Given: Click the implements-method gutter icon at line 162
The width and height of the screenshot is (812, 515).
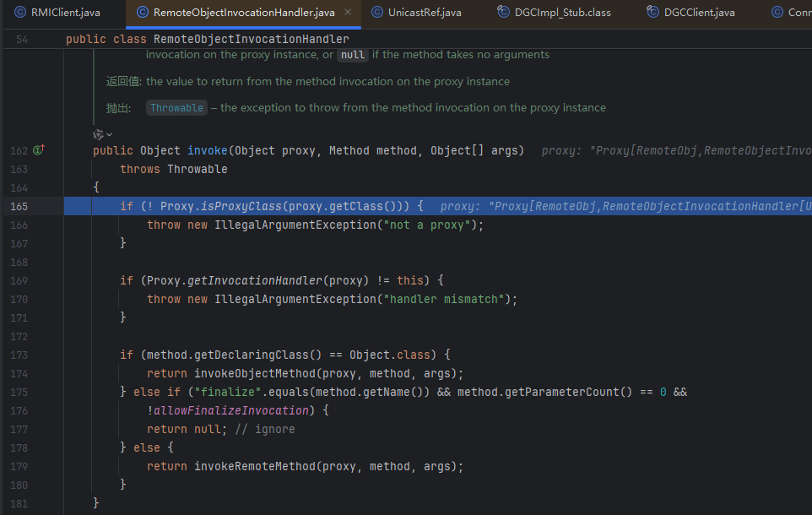Looking at the screenshot, I should (38, 150).
